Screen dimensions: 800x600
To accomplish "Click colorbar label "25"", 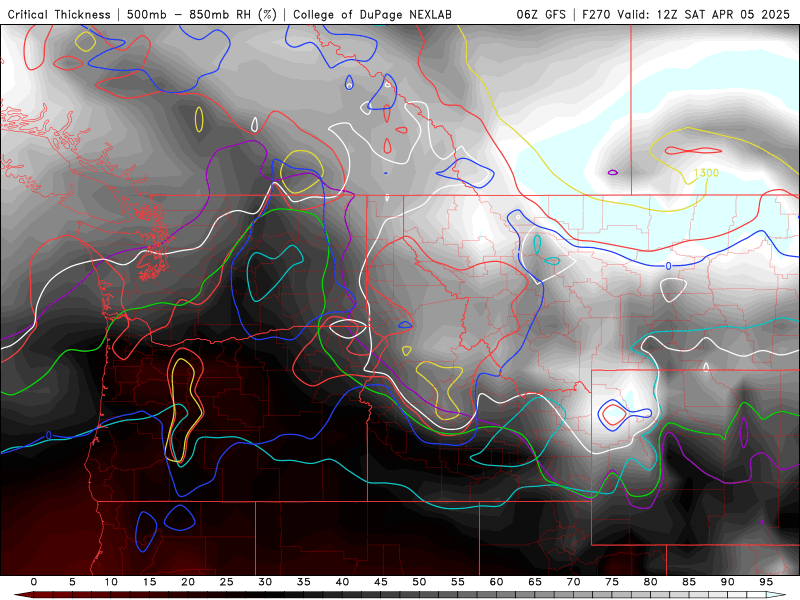I will click(227, 582).
